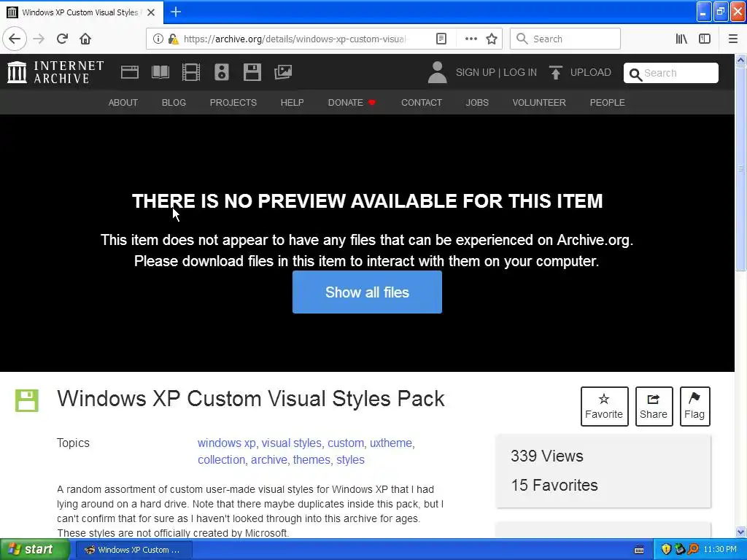
Task: Toggle the browser sidebar panel
Action: point(705,39)
